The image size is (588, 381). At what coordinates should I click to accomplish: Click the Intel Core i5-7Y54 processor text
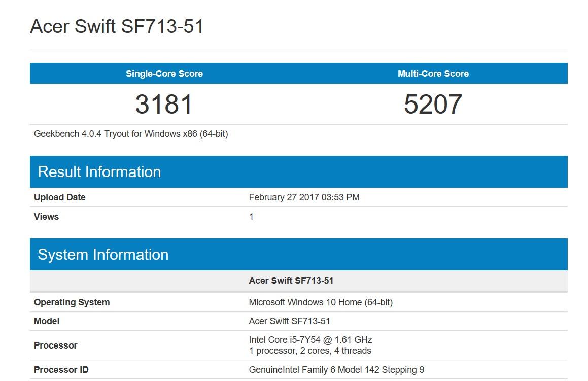coord(310,340)
